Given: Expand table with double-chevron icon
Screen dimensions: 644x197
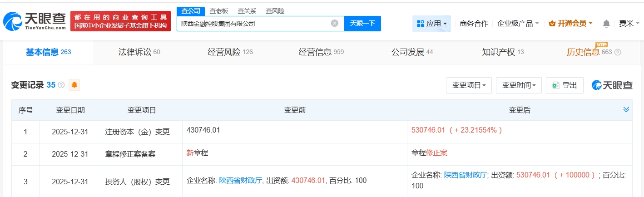Looking at the screenshot, I should pyautogui.click(x=626, y=109).
